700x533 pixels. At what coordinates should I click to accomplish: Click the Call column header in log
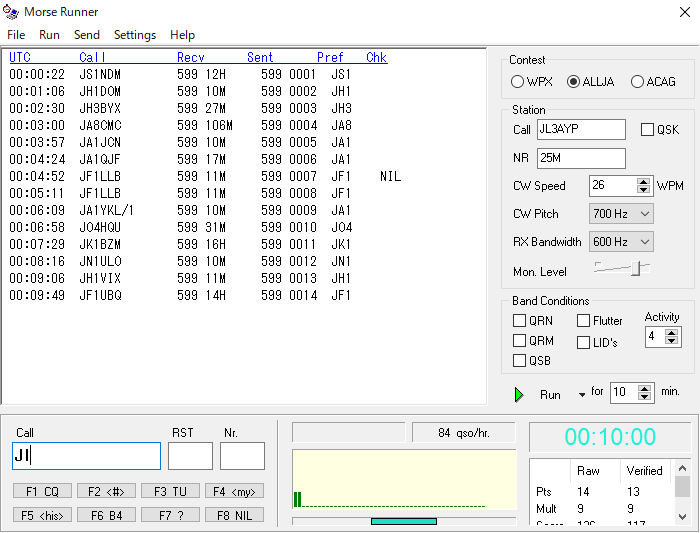click(x=92, y=57)
